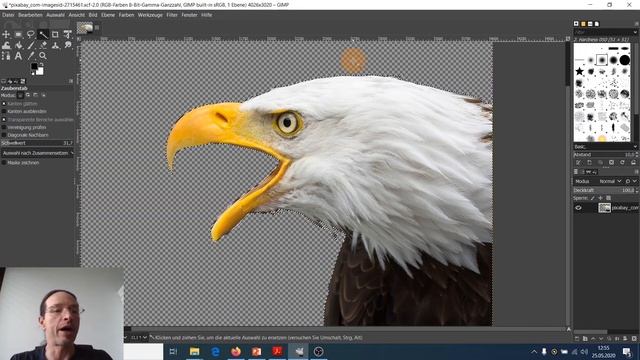Open the Ebene menu
Viewport: 640px width, 360px height.
[108, 15]
